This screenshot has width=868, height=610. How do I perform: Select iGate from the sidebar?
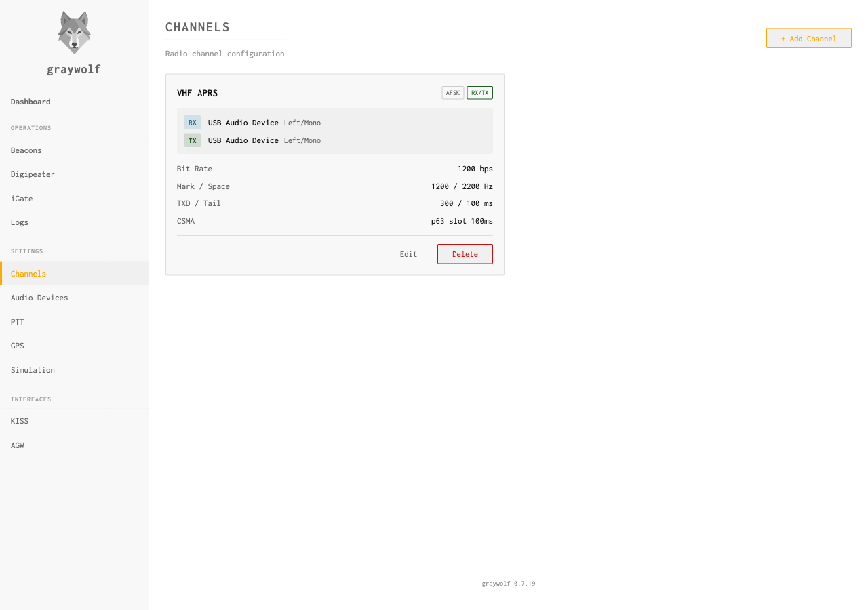(x=22, y=199)
